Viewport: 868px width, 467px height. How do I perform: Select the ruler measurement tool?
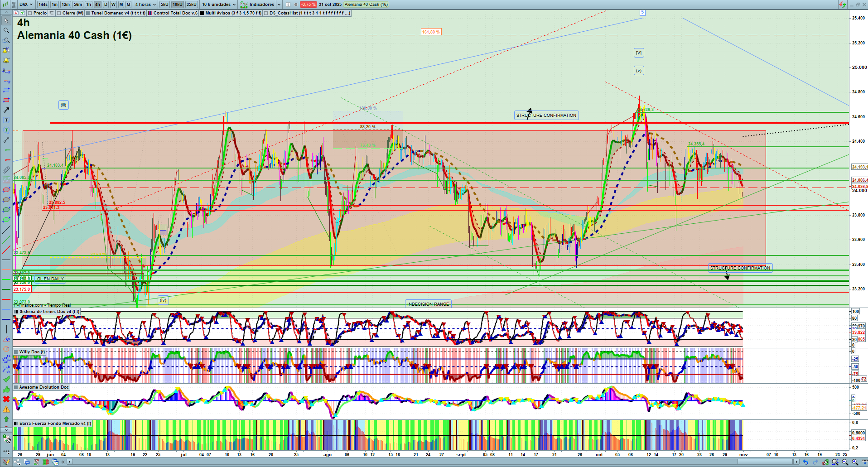(6, 170)
